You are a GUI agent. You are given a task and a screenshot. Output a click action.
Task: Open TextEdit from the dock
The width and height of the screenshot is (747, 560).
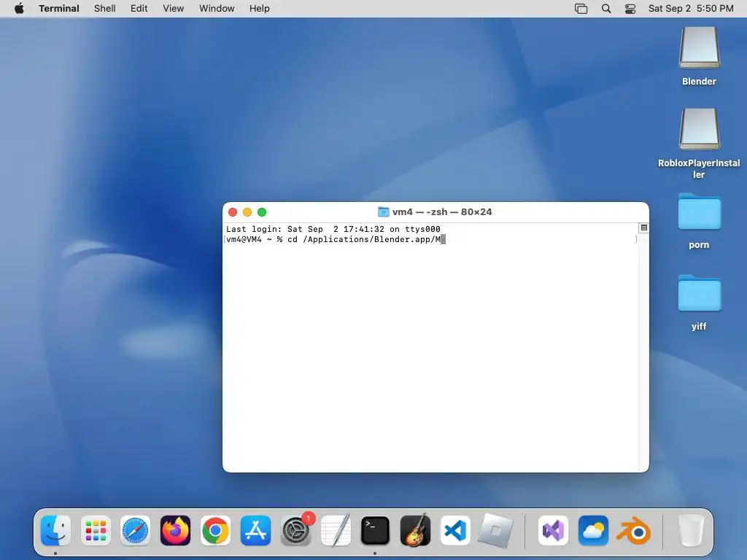point(336,531)
